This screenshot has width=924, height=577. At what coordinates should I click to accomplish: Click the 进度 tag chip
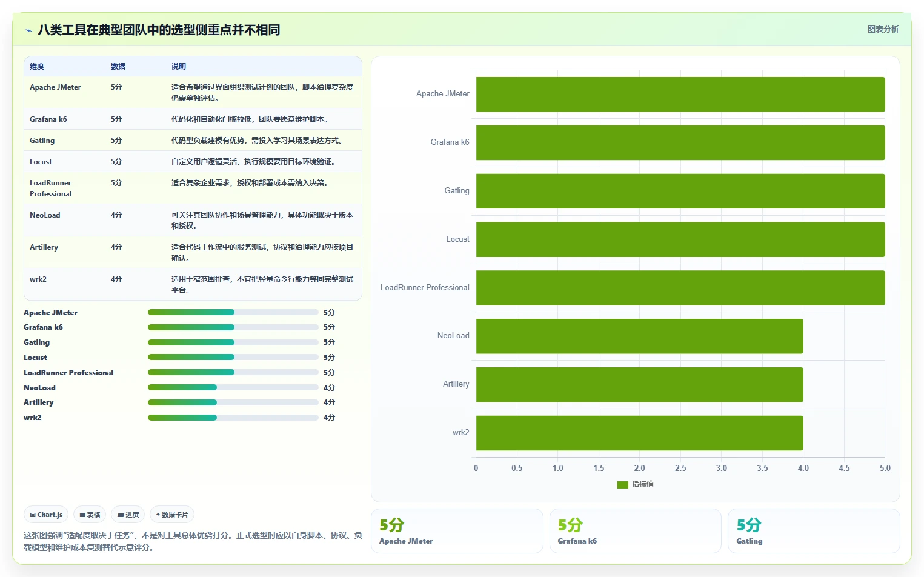pos(128,515)
